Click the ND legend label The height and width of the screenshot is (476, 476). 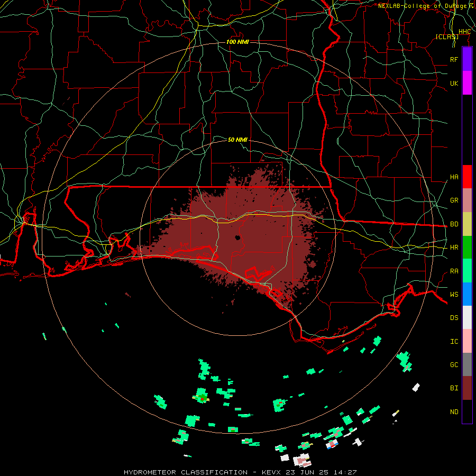tap(454, 412)
